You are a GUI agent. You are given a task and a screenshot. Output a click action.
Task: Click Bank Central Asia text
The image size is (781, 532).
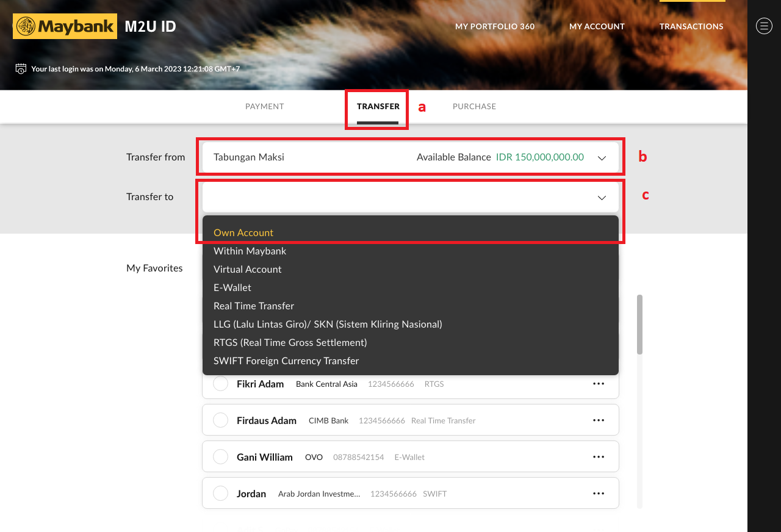click(x=326, y=384)
